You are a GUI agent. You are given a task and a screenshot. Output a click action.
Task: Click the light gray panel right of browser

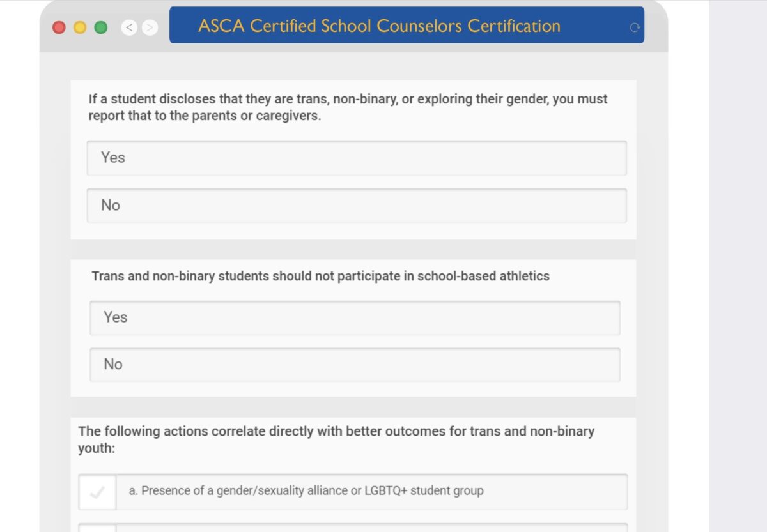pos(738,266)
